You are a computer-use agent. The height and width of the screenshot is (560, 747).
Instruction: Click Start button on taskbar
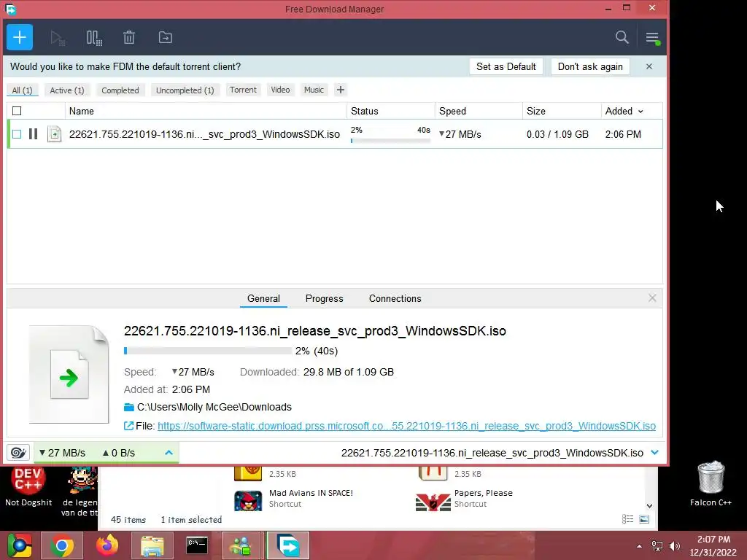[x=18, y=545]
